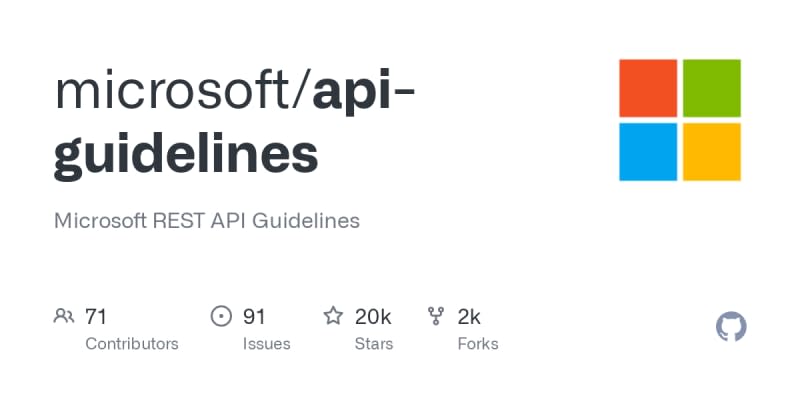Image resolution: width=800 pixels, height=400 pixels.
Task: Open the Forks label
Action: click(x=477, y=344)
